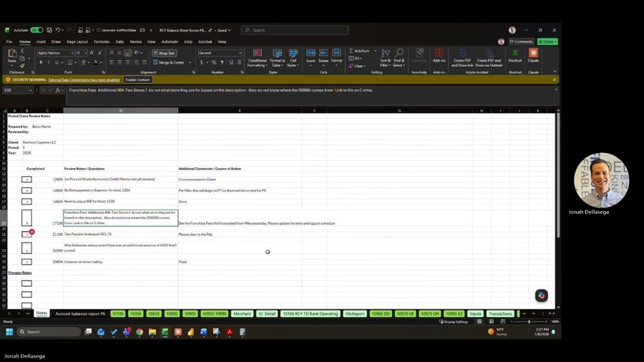
Task: Click Create PDF and Share link
Action: (462, 58)
